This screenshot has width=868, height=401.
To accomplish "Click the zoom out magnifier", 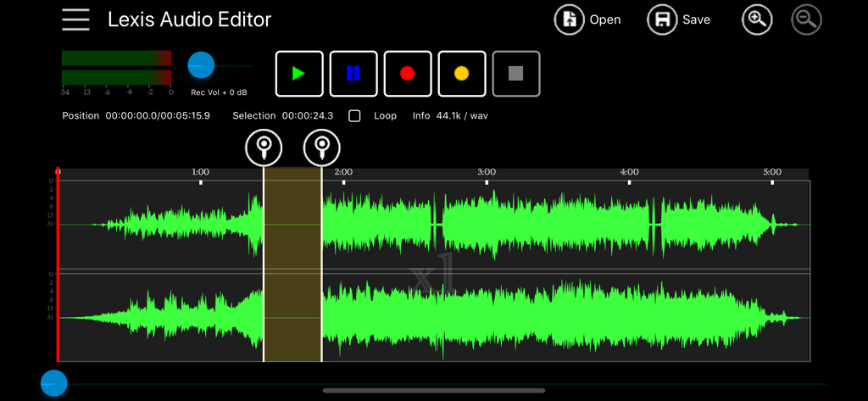I will 806,20.
